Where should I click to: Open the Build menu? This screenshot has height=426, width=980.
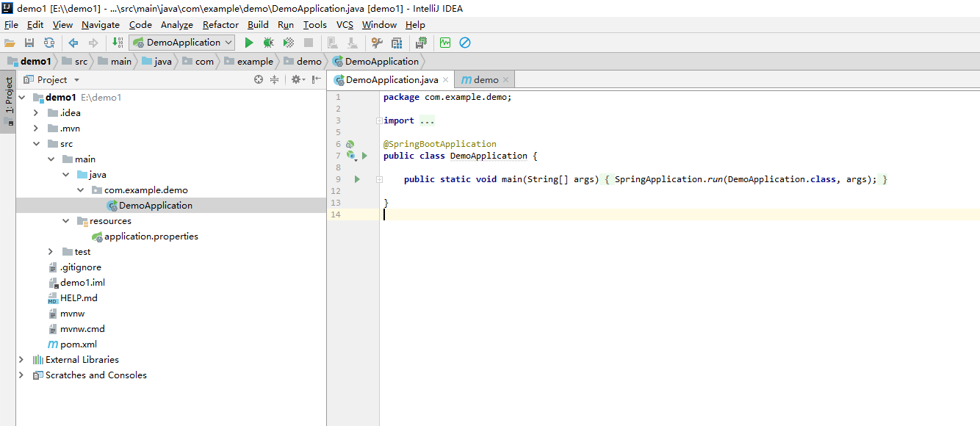pos(258,25)
